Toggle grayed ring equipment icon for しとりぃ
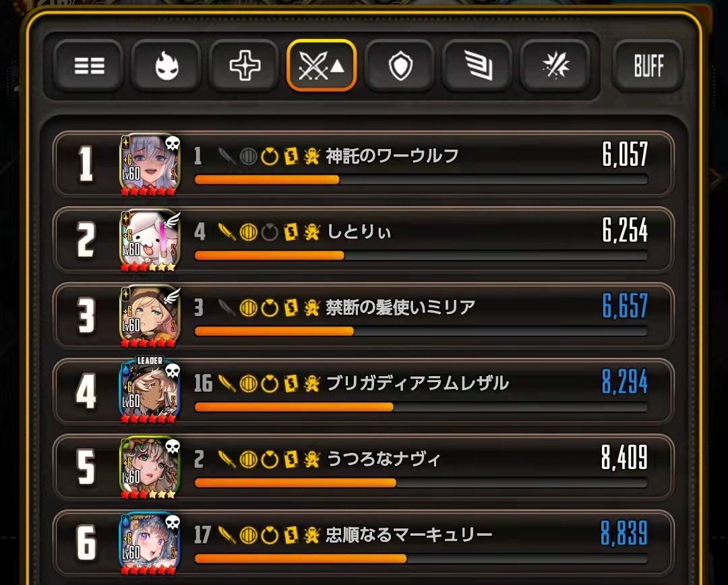The height and width of the screenshot is (585, 728). click(269, 232)
